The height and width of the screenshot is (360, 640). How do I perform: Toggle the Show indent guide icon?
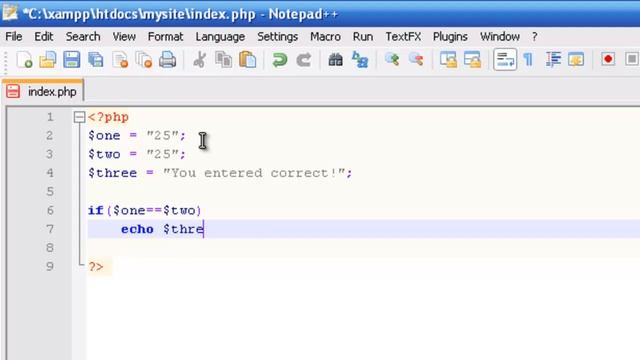[553, 60]
